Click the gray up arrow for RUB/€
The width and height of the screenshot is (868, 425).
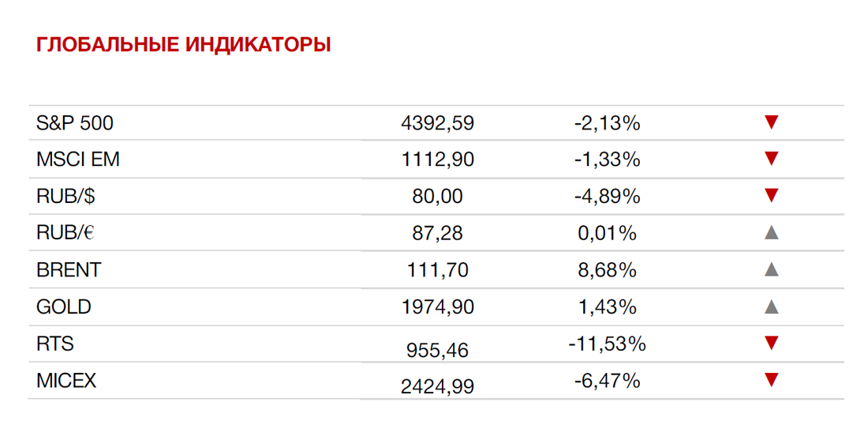pyautogui.click(x=771, y=233)
